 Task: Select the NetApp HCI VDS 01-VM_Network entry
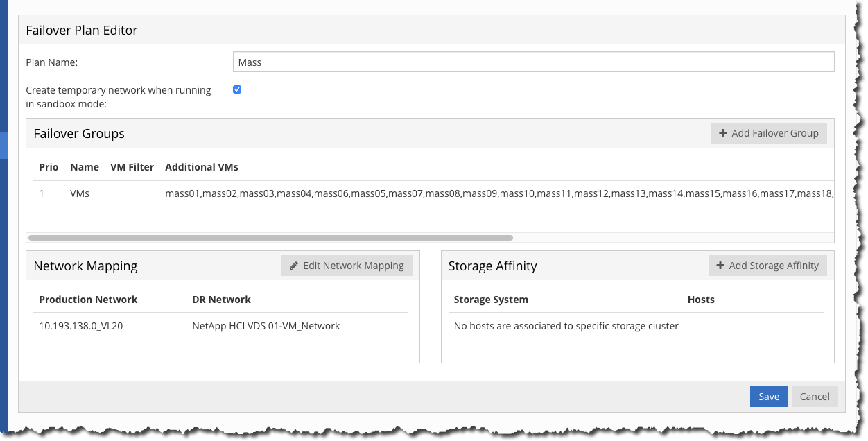point(266,326)
